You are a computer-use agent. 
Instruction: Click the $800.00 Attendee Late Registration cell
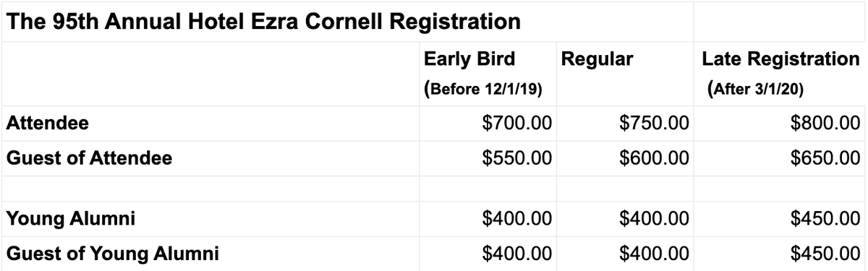click(780, 124)
